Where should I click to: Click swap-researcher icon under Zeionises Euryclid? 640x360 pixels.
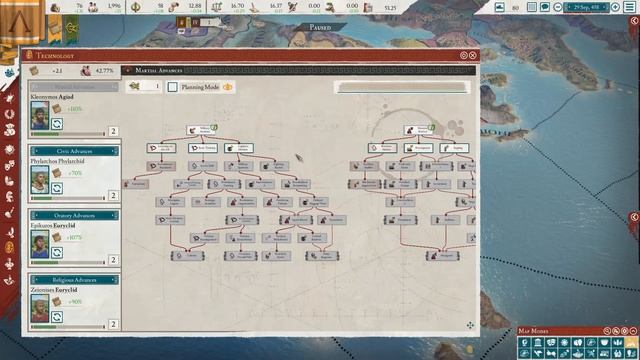pyautogui.click(x=57, y=317)
